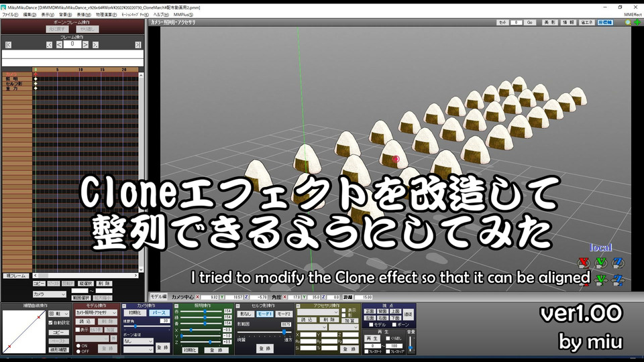The height and width of the screenshot is (362, 644).
Task: Collapse the camera operation panel
Action: [x=124, y=306]
